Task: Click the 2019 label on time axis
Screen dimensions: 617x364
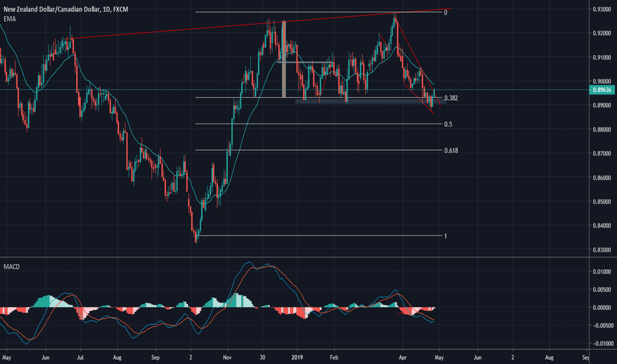Action: (x=297, y=357)
